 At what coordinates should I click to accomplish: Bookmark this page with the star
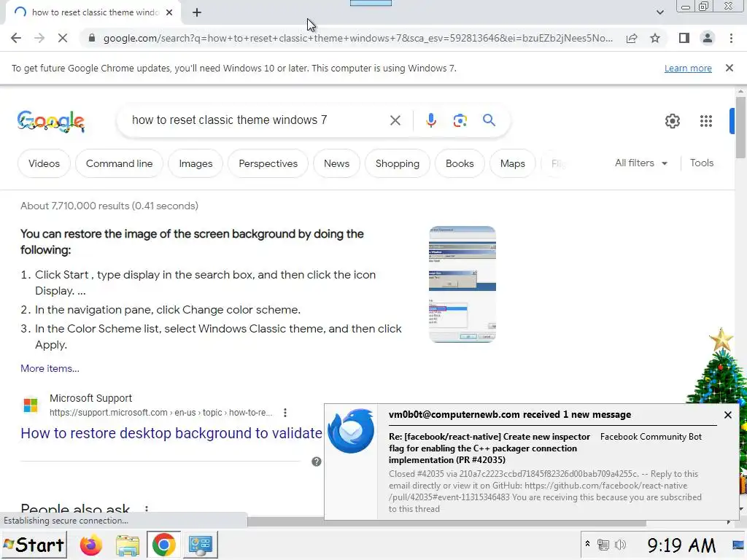pyautogui.click(x=655, y=38)
